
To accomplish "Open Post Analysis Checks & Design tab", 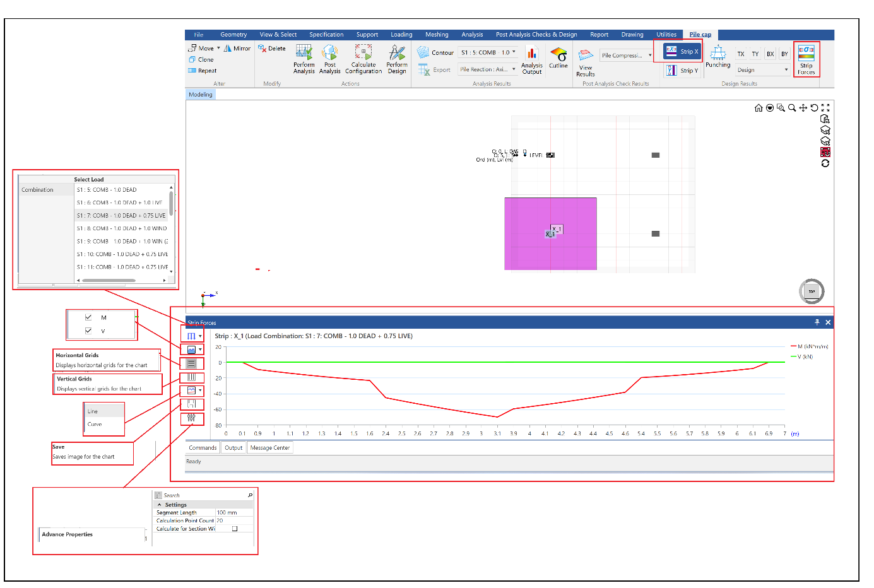I will click(536, 35).
